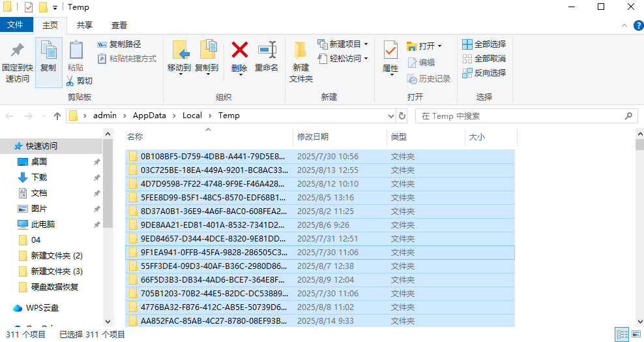
Task: Pin to Quick Access (固定到快速访问) icon
Action: pos(17,51)
